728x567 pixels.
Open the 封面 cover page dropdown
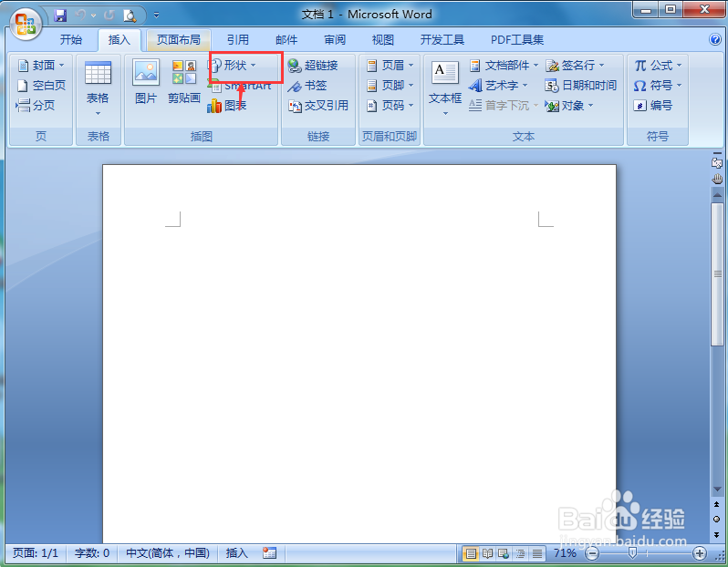coord(41,66)
